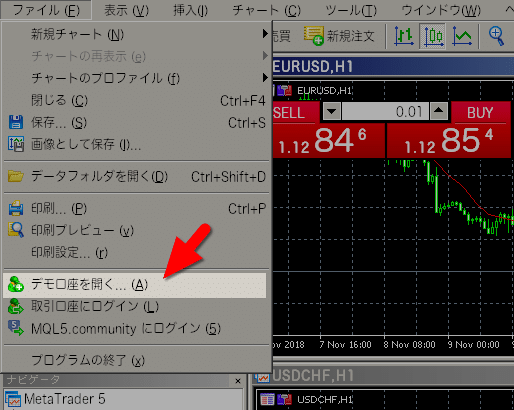Open the 表示 (V) menu

[x=126, y=10]
